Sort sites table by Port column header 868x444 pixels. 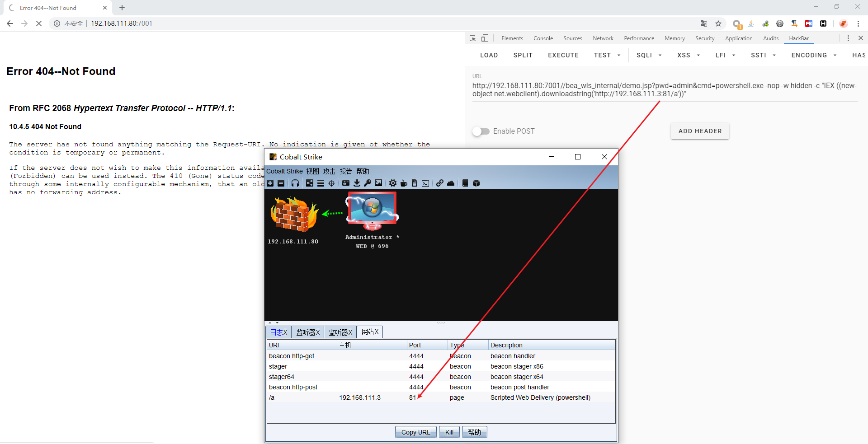click(x=427, y=345)
